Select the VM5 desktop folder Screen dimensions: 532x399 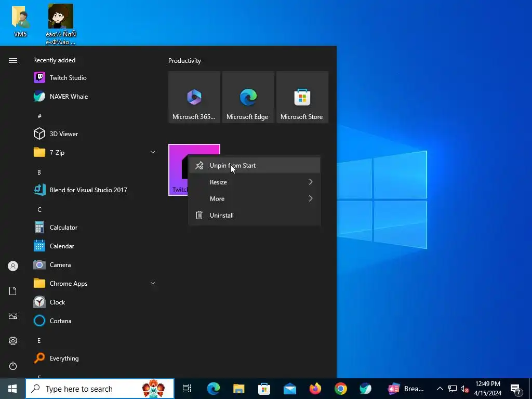pos(20,21)
